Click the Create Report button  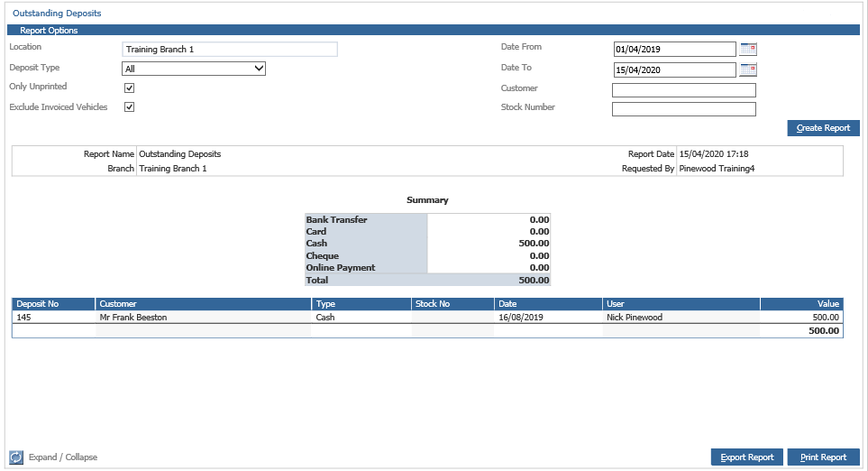(x=823, y=128)
